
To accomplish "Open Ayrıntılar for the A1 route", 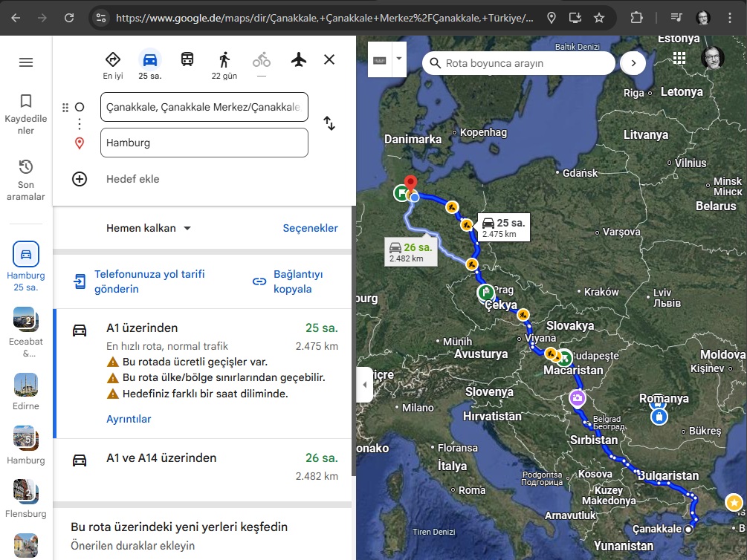I will [129, 419].
